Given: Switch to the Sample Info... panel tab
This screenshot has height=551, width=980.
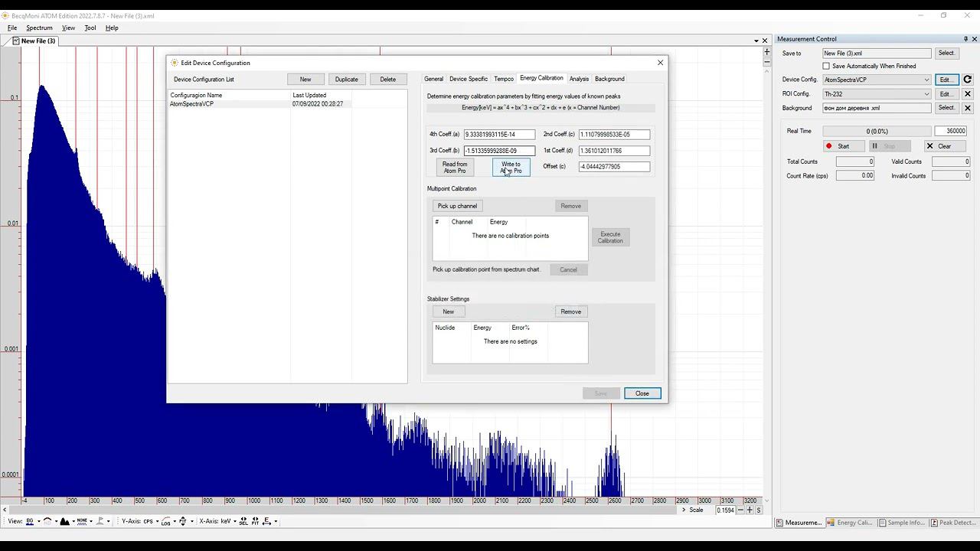Looking at the screenshot, I should 902,523.
